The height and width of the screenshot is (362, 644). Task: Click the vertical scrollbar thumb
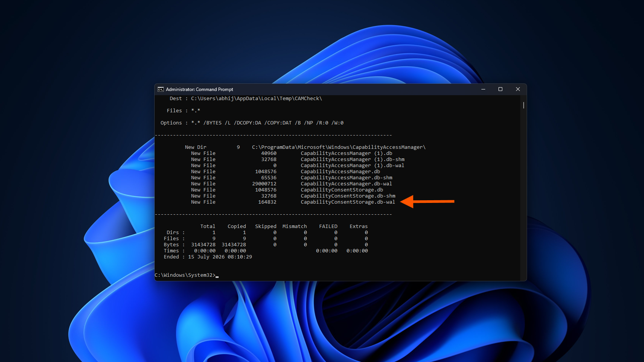524,105
